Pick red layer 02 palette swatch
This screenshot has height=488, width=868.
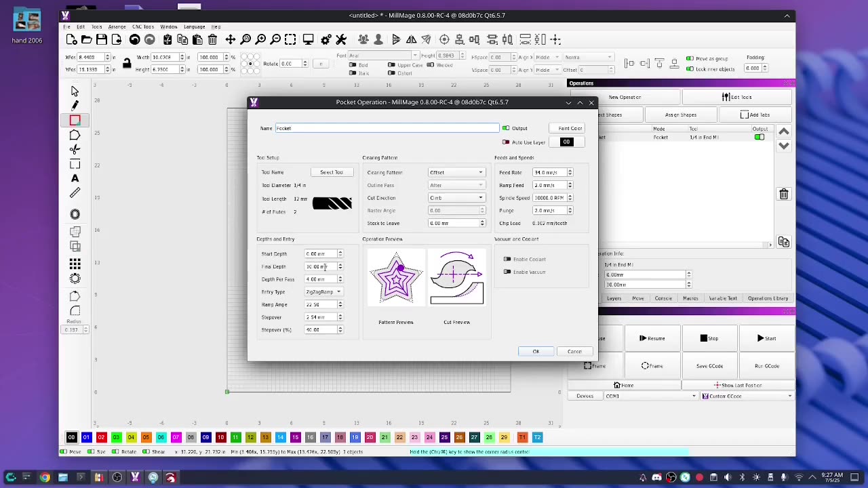tap(101, 437)
